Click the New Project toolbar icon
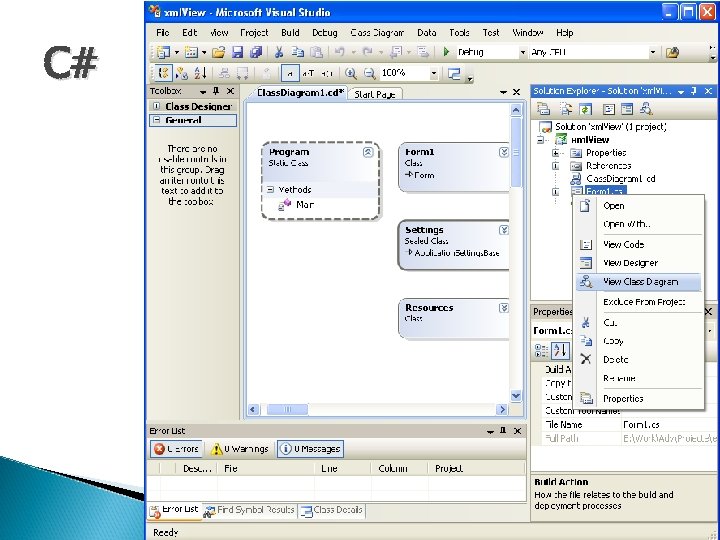 163,52
